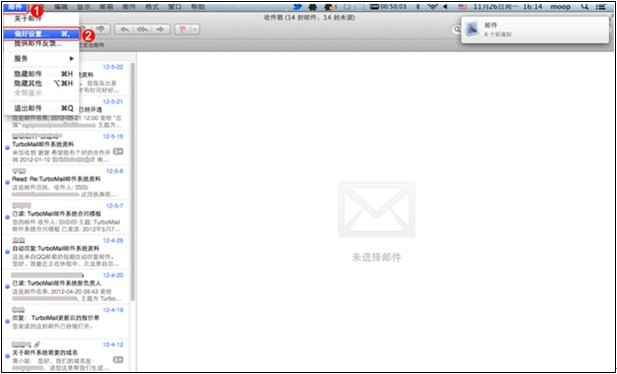This screenshot has width=617, height=374.
Task: Click the 邮件 notification banner
Action: 534,30
